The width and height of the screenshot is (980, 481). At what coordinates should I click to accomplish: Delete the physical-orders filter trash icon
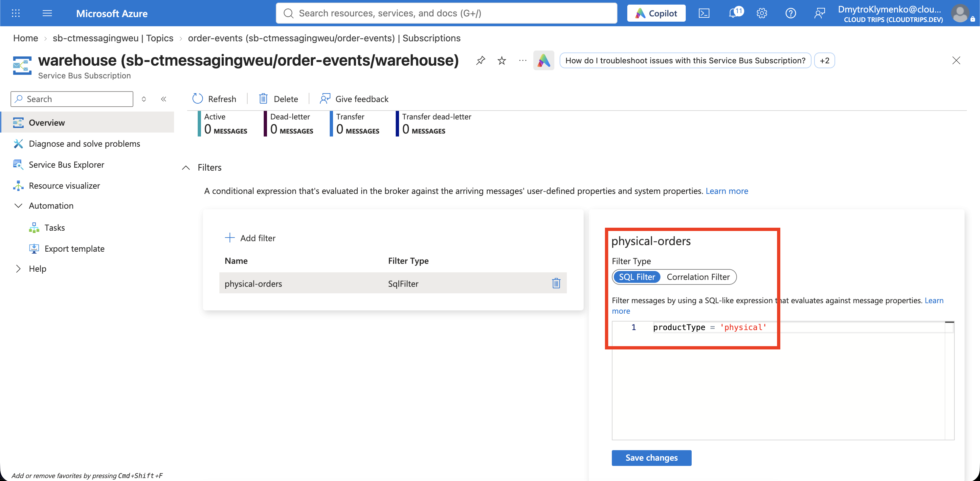pyautogui.click(x=556, y=283)
